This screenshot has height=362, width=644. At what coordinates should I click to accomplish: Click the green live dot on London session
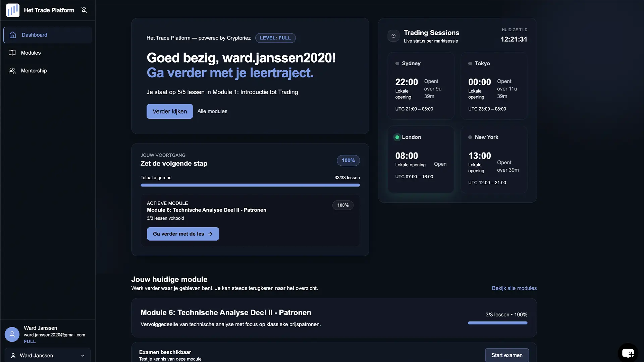tap(397, 137)
